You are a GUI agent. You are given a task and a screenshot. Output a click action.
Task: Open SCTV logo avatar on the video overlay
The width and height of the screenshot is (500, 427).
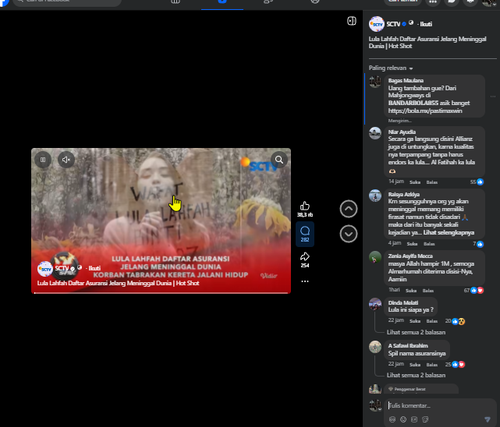click(45, 269)
